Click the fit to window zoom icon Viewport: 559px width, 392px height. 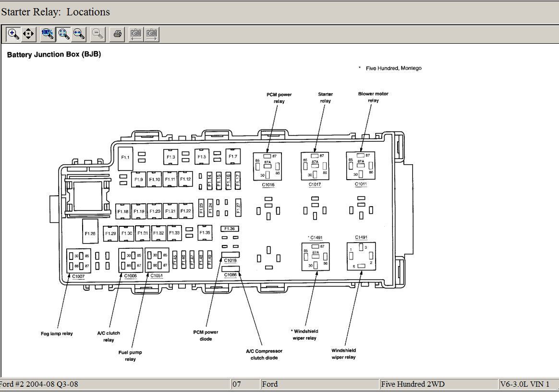pos(63,34)
